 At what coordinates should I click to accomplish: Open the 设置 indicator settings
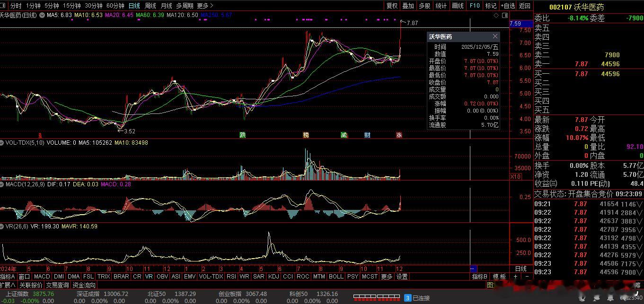(x=402, y=277)
